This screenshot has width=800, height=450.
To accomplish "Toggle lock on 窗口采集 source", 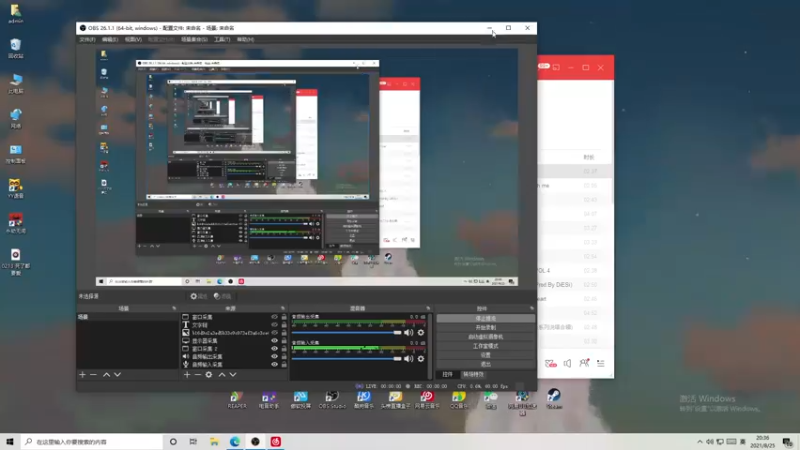I will (284, 317).
